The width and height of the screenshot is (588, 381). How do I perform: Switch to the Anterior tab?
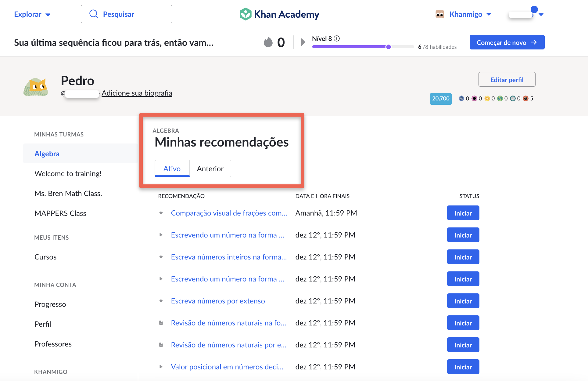(210, 169)
